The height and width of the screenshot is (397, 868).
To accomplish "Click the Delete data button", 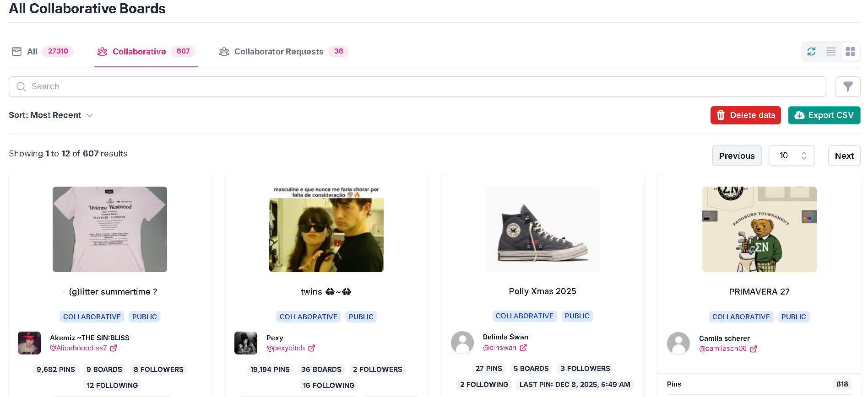I will pos(746,115).
